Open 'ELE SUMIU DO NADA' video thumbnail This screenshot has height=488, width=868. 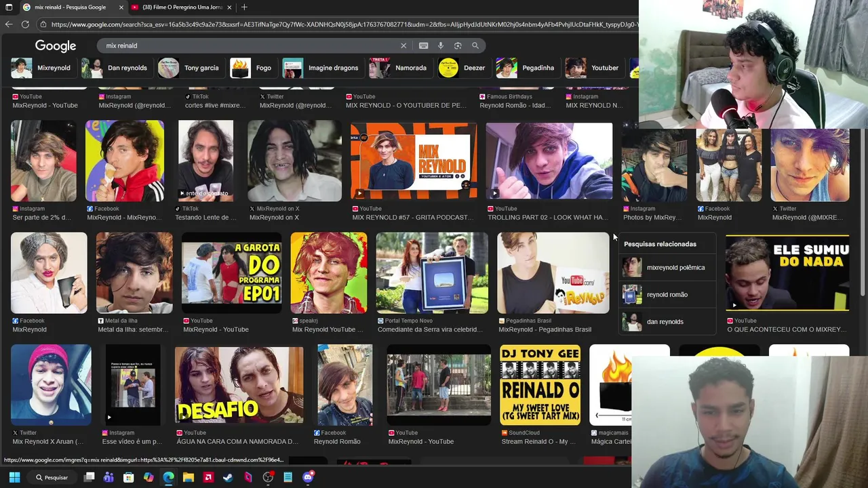coord(787,272)
